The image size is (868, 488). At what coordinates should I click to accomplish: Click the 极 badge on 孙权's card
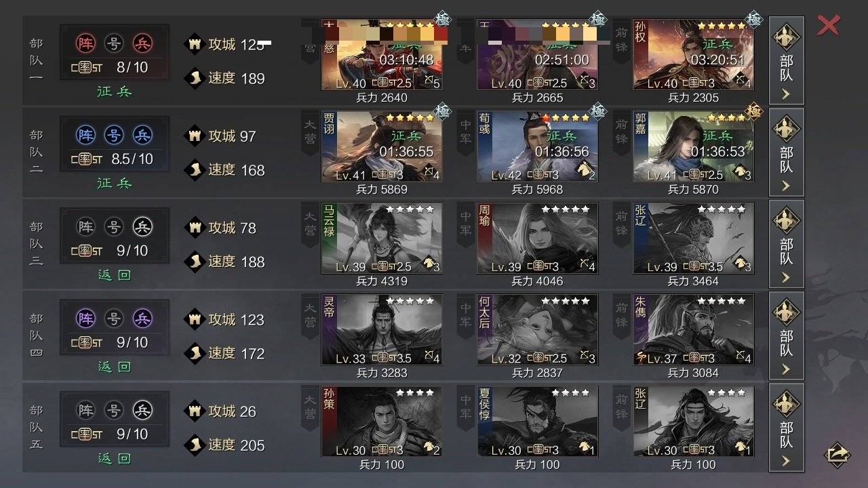pos(753,20)
